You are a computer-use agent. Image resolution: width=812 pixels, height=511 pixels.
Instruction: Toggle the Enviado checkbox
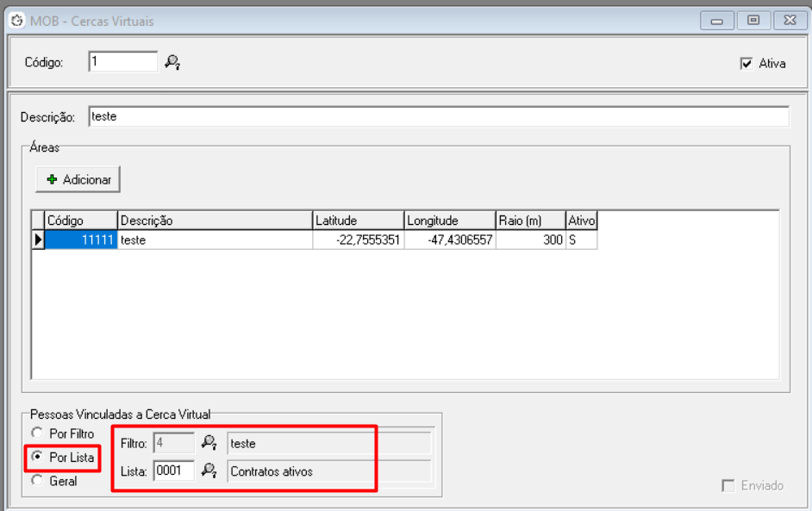click(728, 486)
